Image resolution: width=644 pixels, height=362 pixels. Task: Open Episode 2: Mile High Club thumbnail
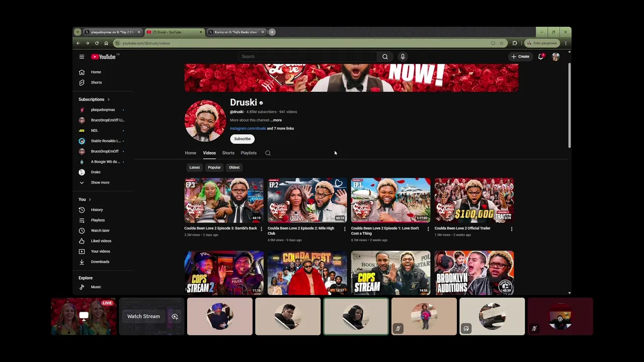coord(307,200)
